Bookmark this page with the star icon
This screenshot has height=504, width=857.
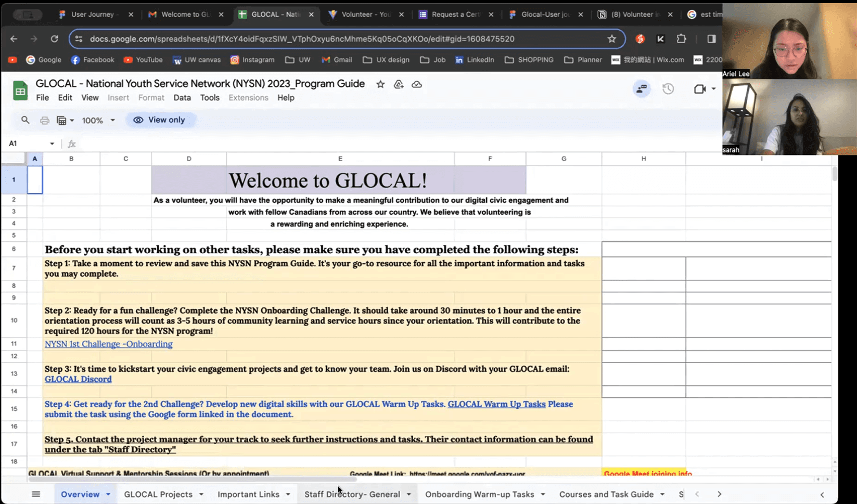coord(612,39)
